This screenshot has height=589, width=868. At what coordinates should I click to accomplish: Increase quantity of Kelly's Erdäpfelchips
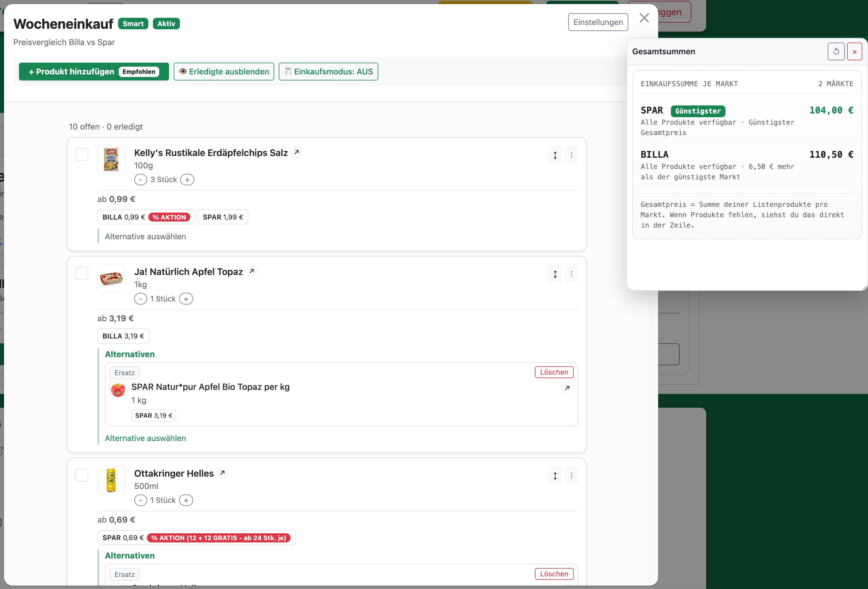[187, 180]
